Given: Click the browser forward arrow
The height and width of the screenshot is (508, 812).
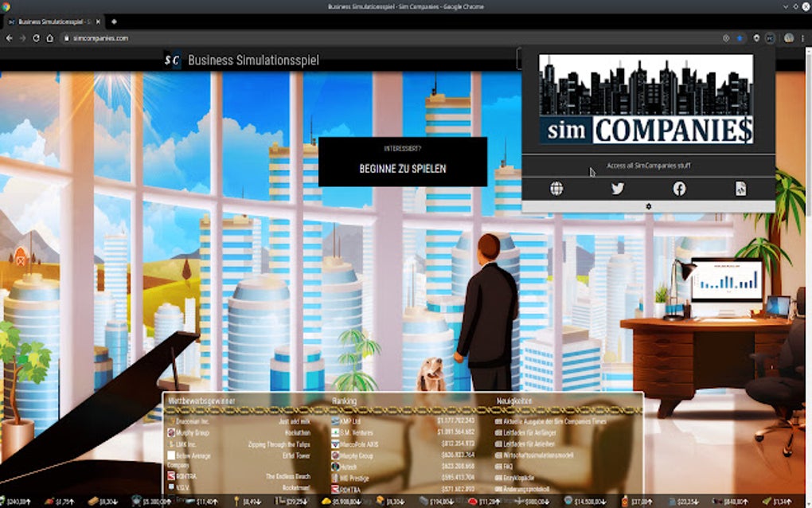Looking at the screenshot, I should [23, 38].
